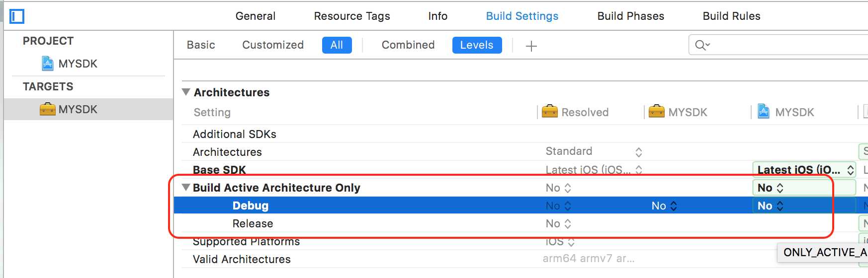Click the MYSDK project blueprint icon
This screenshot has width=868, height=278.
tap(48, 64)
